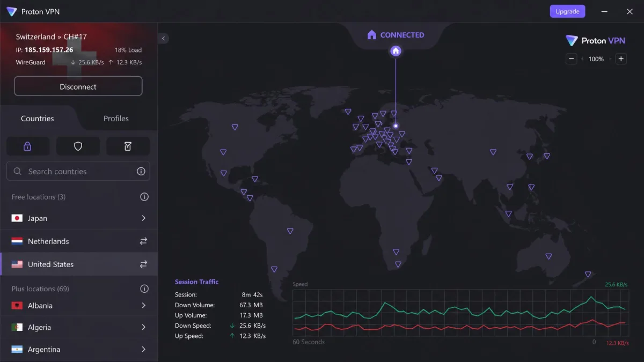Select the server marker in Australia
Screen dimensions: 644x362
548,256
